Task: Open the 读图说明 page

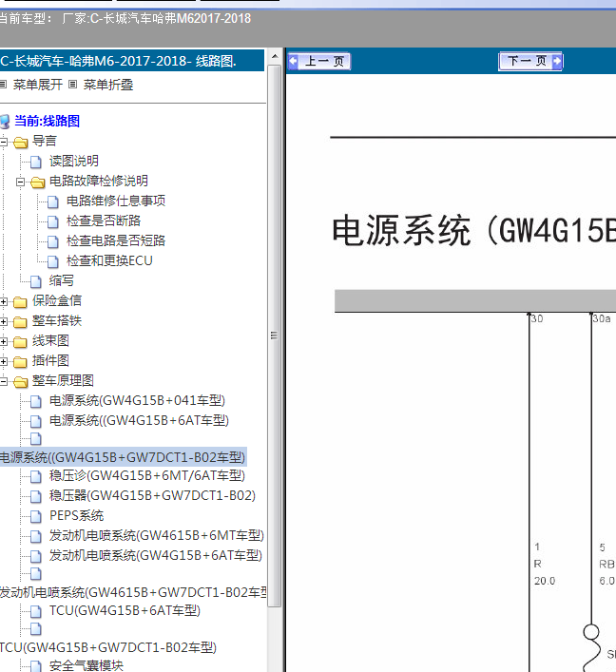Action: pos(74,161)
